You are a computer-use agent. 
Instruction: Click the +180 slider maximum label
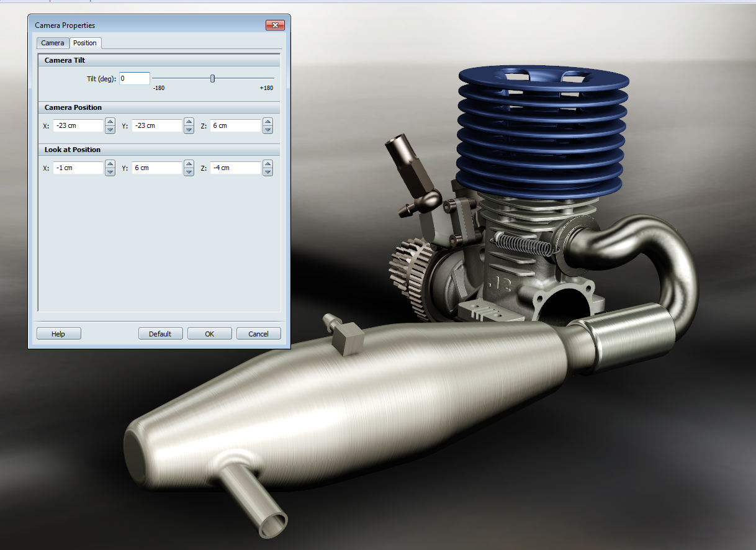266,88
